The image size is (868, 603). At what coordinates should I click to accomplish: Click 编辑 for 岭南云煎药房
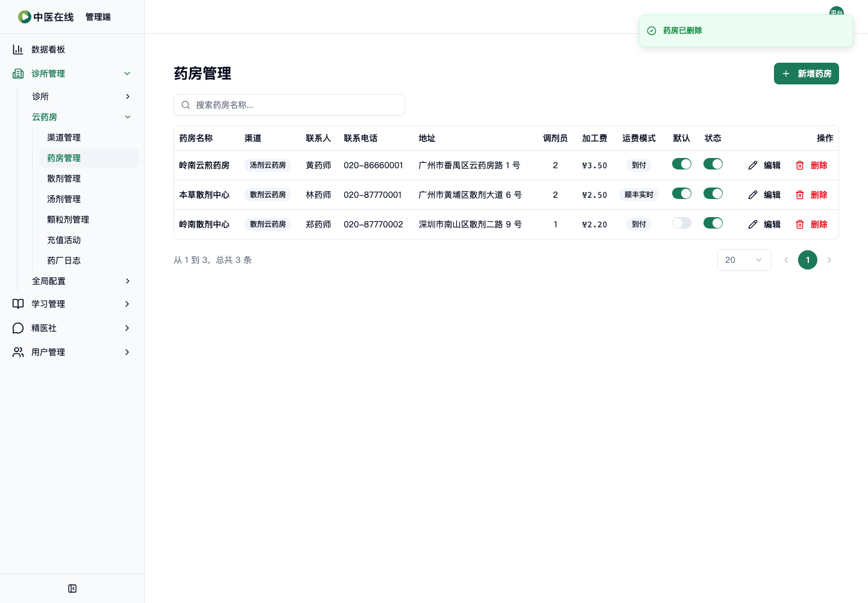click(x=764, y=165)
